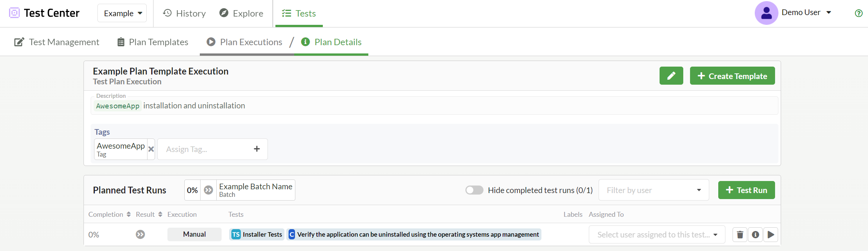Click the pencil edit plan button

(671, 76)
